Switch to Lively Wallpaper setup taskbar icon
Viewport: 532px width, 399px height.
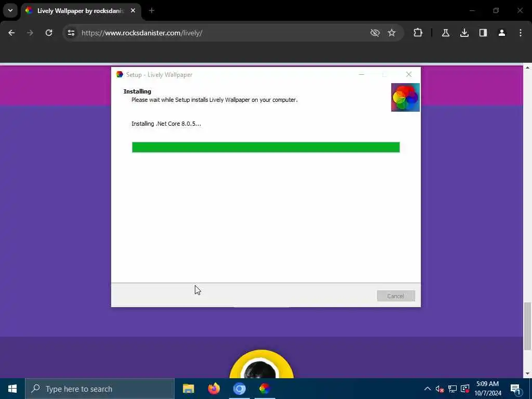[x=264, y=389]
